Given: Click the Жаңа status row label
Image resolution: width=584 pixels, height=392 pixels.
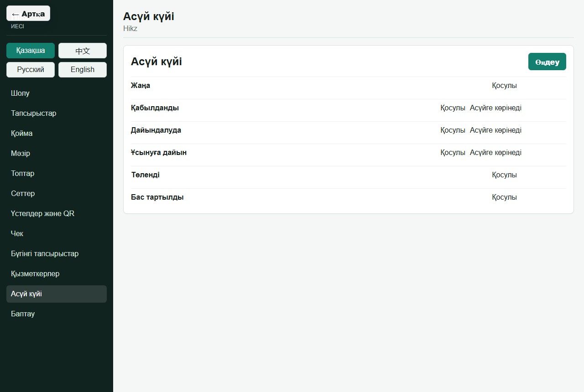Looking at the screenshot, I should pyautogui.click(x=141, y=86).
